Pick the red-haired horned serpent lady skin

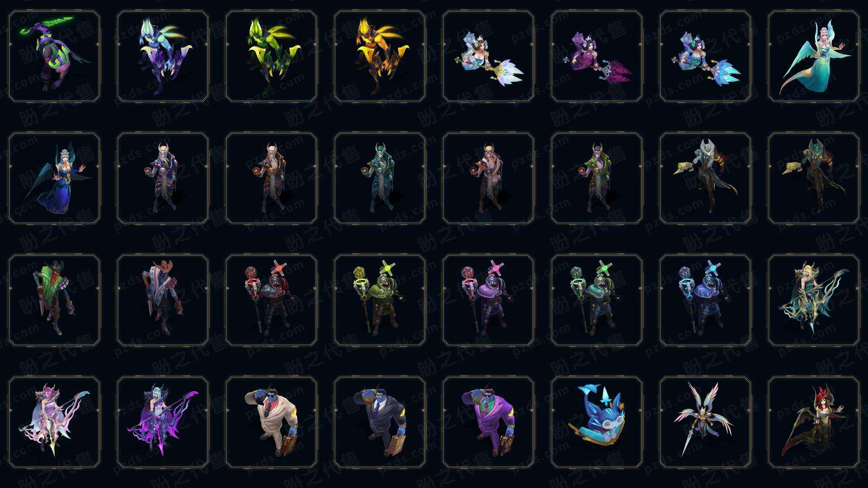814,422
